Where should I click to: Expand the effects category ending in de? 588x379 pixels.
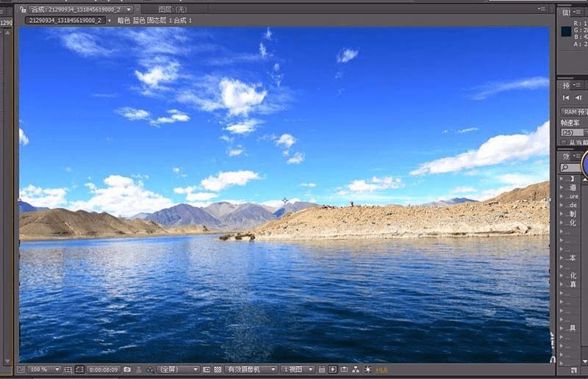point(562,205)
